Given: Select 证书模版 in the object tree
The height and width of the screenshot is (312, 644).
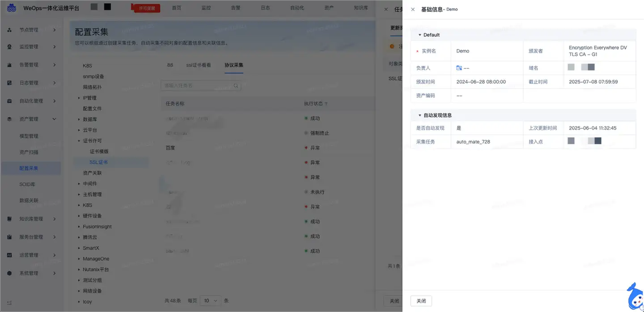Looking at the screenshot, I should point(99,151).
